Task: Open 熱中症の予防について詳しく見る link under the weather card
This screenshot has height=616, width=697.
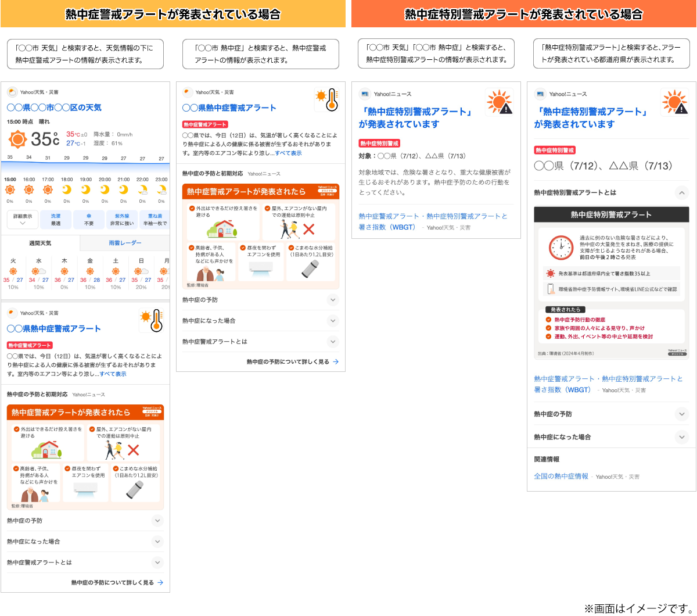Action: point(117,582)
